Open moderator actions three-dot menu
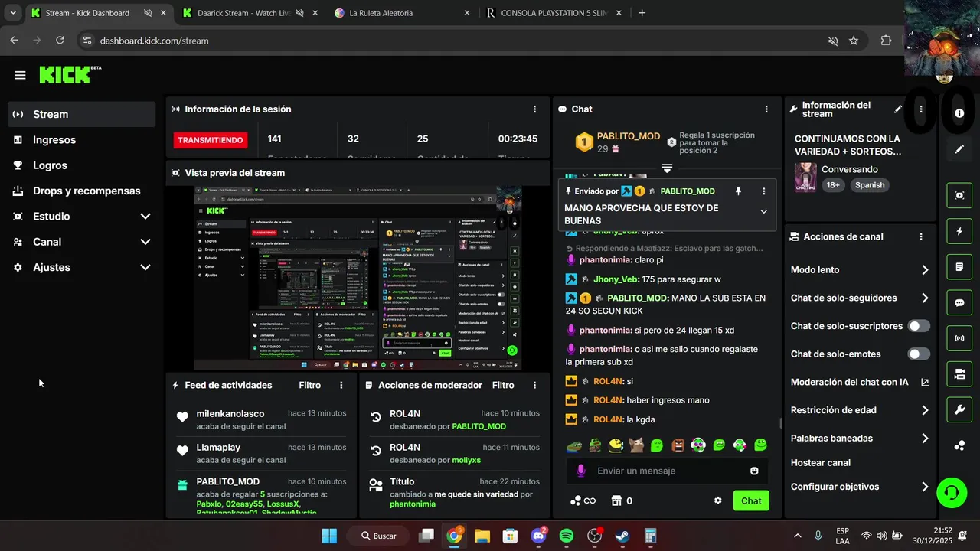Viewport: 980px width, 551px height. tap(534, 385)
